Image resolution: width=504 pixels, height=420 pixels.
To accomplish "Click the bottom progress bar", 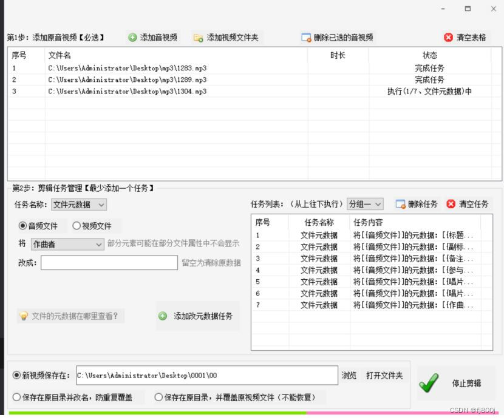I will (254, 413).
